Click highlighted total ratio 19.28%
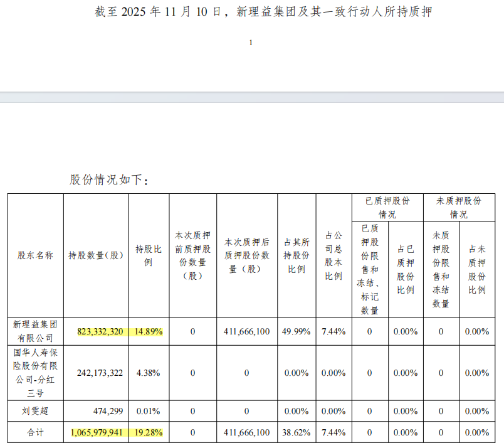Viewport: 504px width, 448px height. pyautogui.click(x=149, y=432)
